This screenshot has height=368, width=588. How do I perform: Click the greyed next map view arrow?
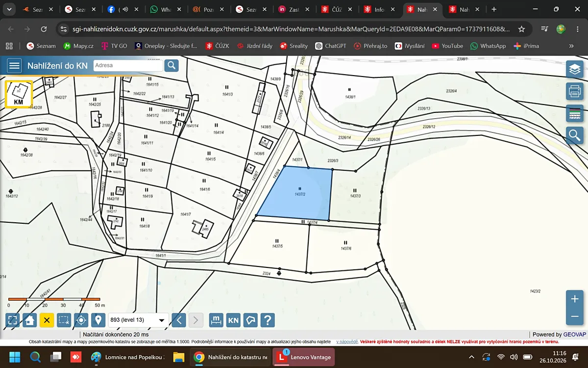[x=196, y=320]
